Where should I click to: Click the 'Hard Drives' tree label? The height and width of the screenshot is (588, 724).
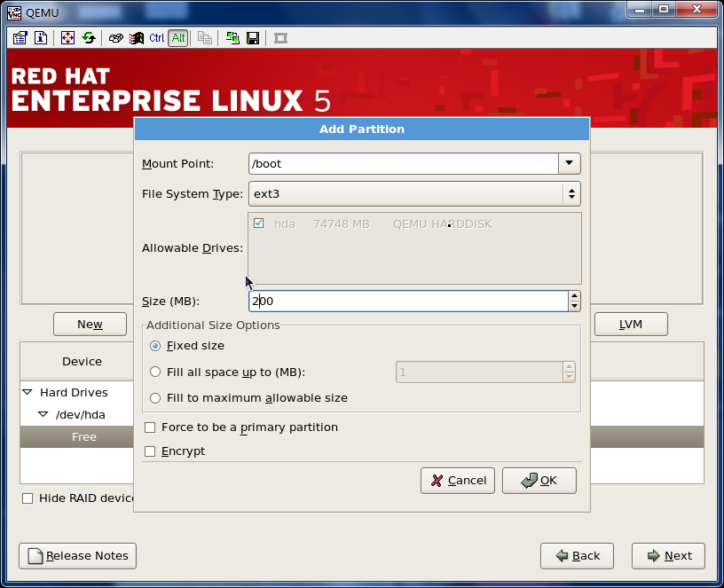[74, 392]
